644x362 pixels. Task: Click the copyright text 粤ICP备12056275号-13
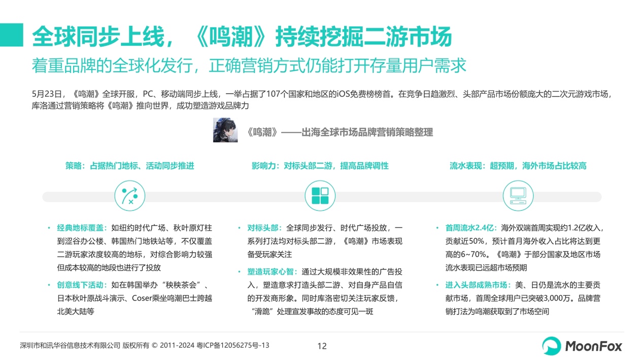[x=232, y=345]
